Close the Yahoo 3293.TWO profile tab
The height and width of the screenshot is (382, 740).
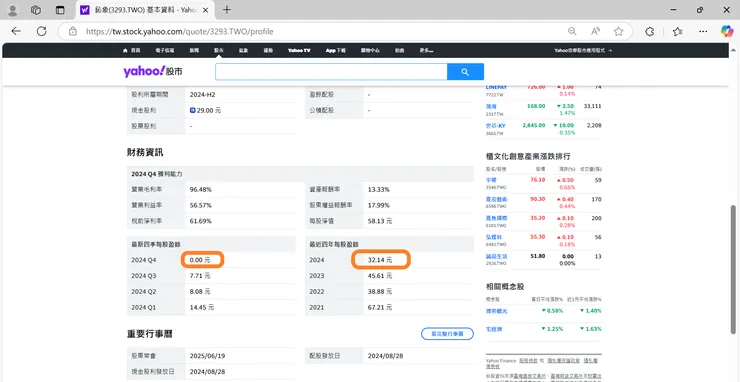206,10
